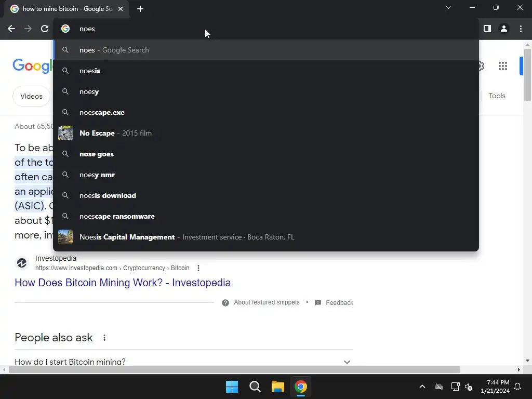Pick the 'noesis download' suggestion
Viewport: 532px width, 399px height.
(266, 195)
